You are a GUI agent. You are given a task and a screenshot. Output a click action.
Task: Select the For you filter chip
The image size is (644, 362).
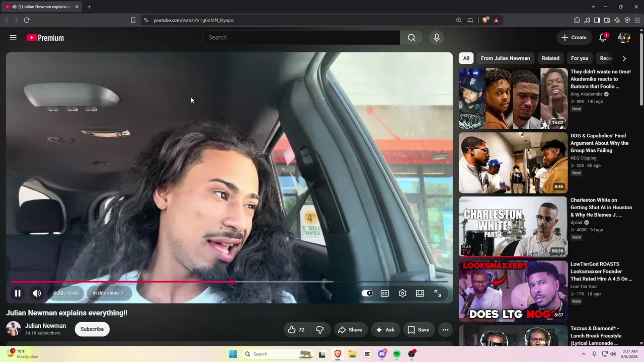pyautogui.click(x=580, y=58)
